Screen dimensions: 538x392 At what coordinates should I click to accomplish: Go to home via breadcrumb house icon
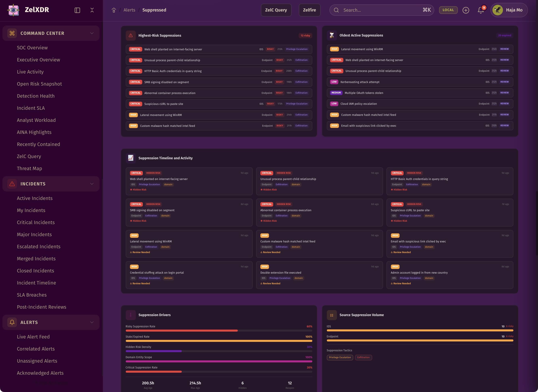click(114, 10)
